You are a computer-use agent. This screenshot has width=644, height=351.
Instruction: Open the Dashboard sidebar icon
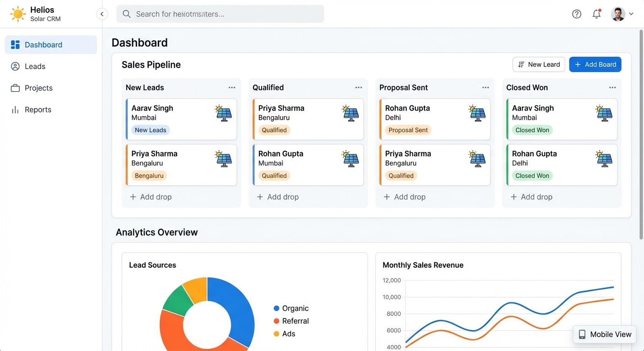click(x=16, y=44)
